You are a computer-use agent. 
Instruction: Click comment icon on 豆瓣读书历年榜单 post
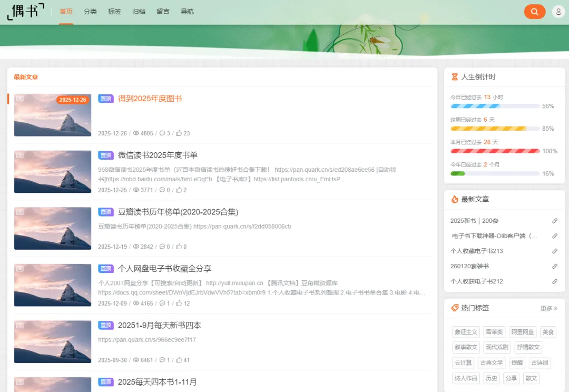click(162, 247)
